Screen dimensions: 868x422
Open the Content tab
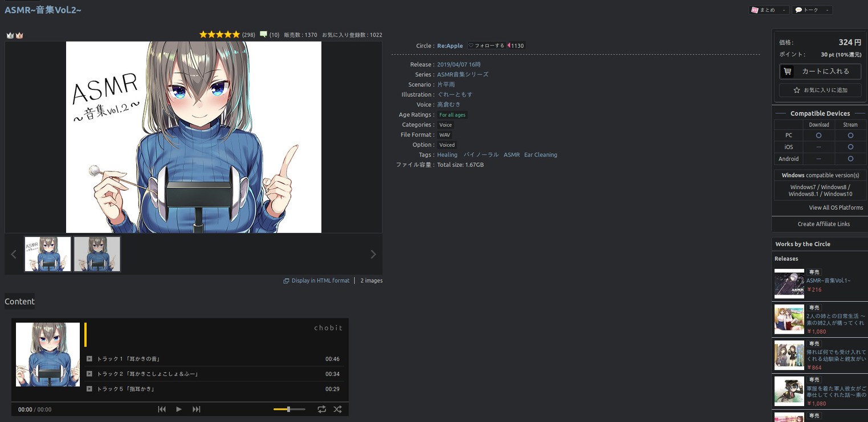[20, 301]
